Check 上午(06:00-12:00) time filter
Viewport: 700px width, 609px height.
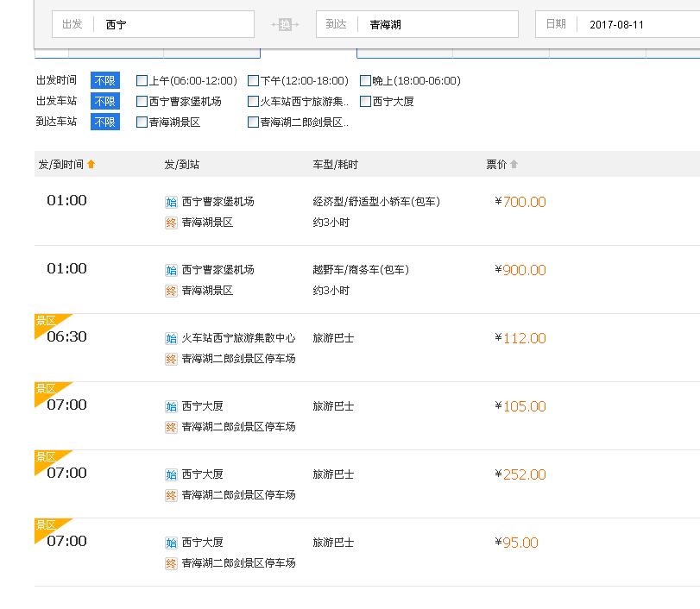tap(142, 81)
